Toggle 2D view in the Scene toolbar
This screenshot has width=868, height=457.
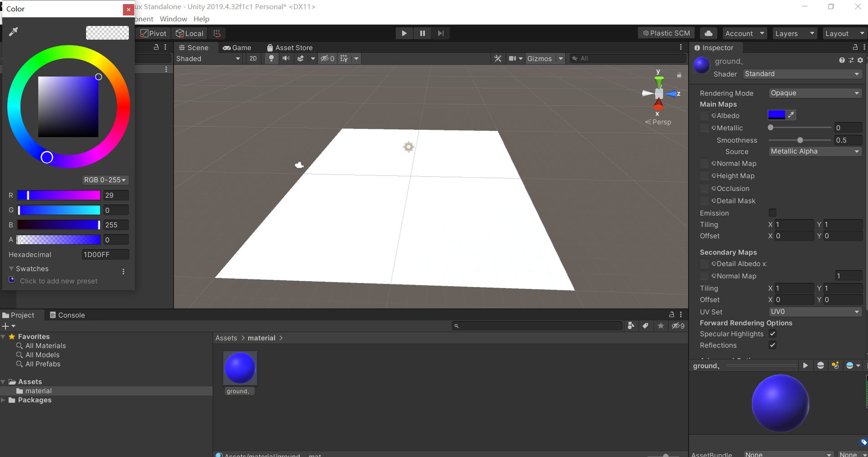[253, 58]
